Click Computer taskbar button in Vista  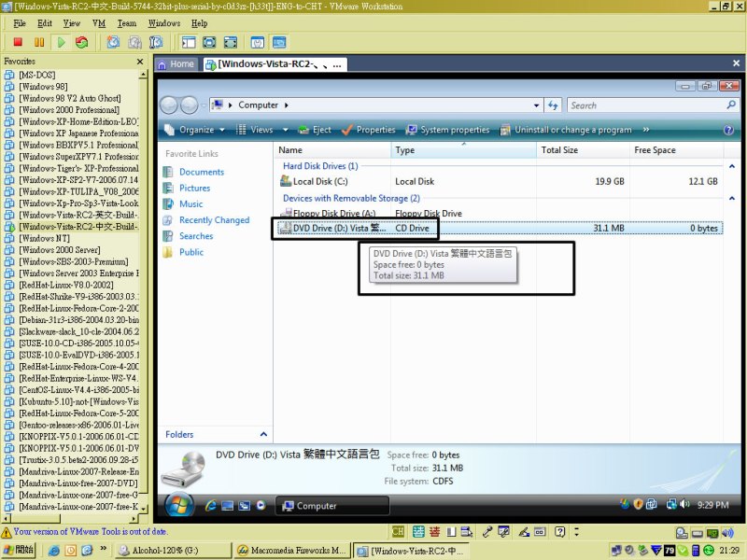[332, 506]
